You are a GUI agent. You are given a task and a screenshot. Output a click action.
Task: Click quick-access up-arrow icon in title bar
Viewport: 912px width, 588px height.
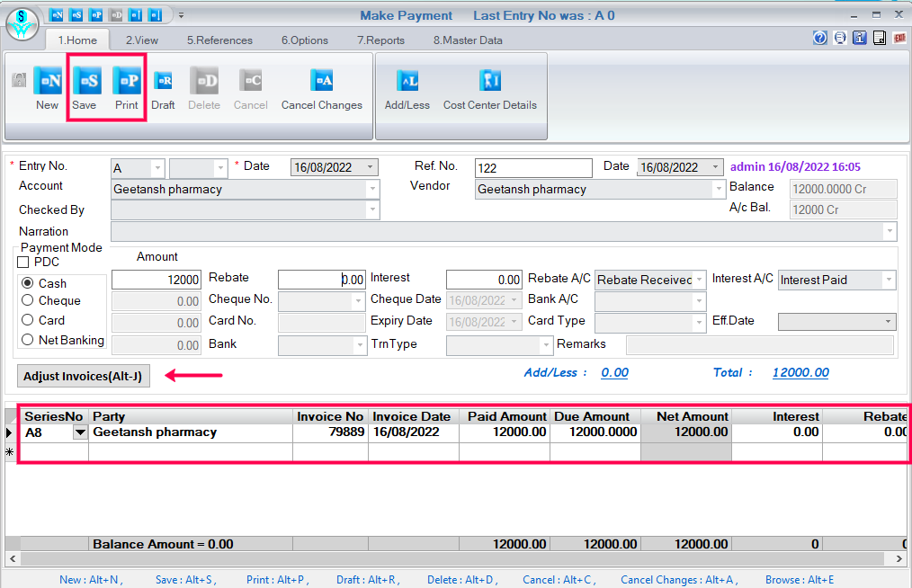[136, 15]
